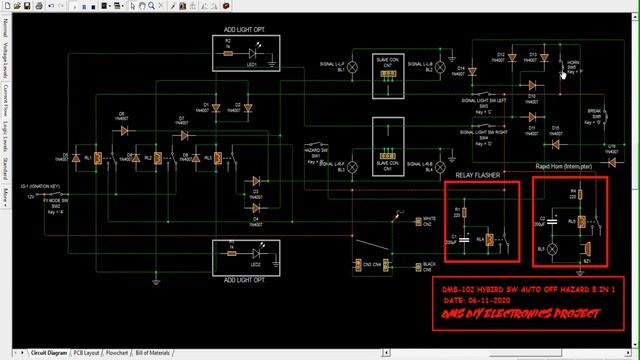Click the view style toolbar icon
Screen dimensions: 640x360
tap(117, 6)
